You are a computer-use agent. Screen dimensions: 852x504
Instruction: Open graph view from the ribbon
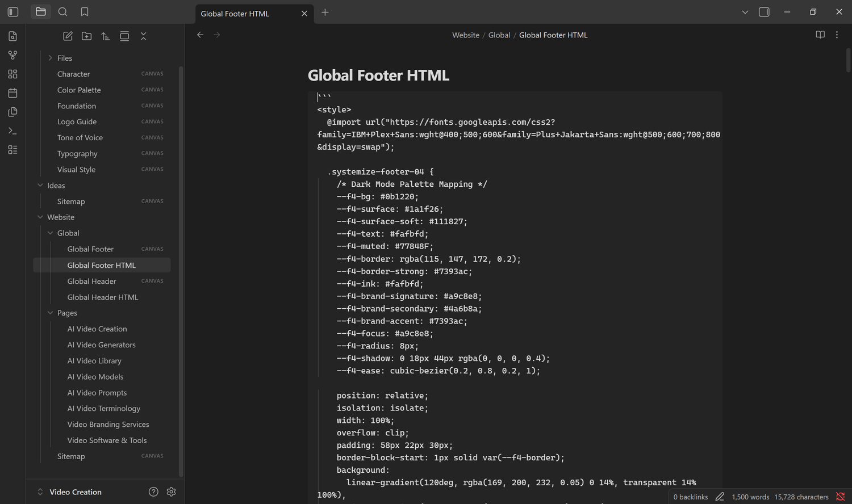12,55
